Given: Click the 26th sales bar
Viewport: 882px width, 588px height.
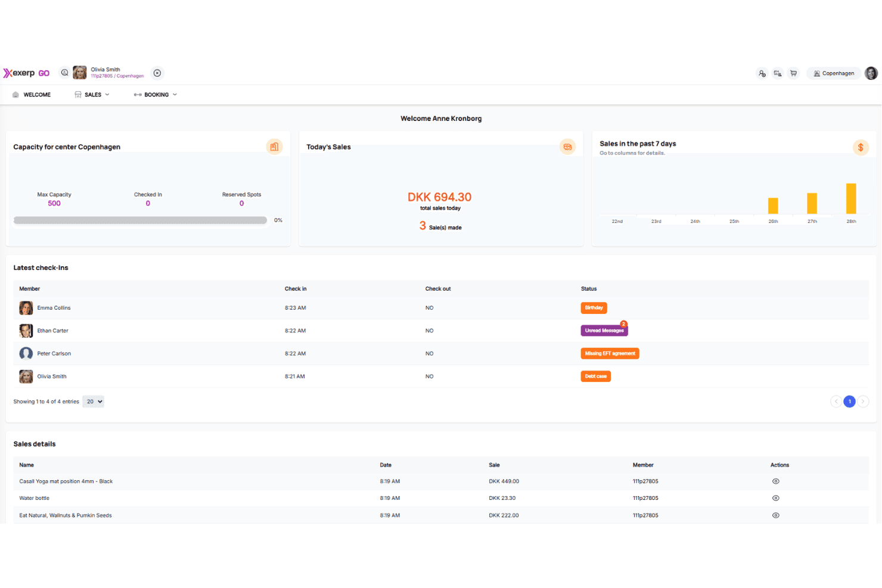Looking at the screenshot, I should coord(773,206).
